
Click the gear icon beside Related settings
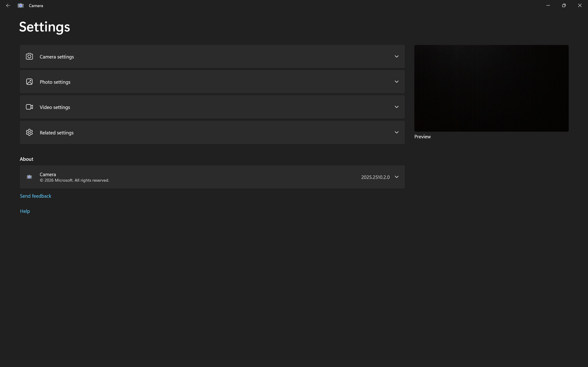29,132
